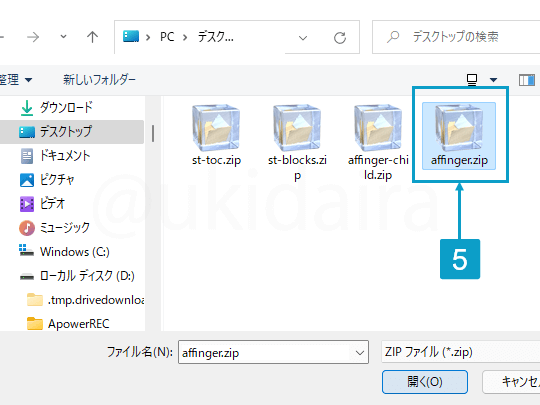Image resolution: width=540 pixels, height=405 pixels.
Task: Click the affinger.zip file name label
Action: [459, 160]
